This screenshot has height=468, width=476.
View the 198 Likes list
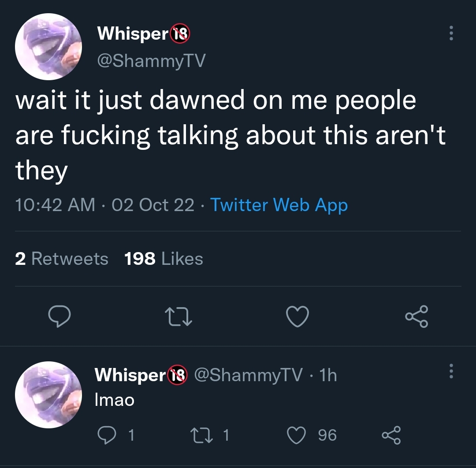click(164, 259)
